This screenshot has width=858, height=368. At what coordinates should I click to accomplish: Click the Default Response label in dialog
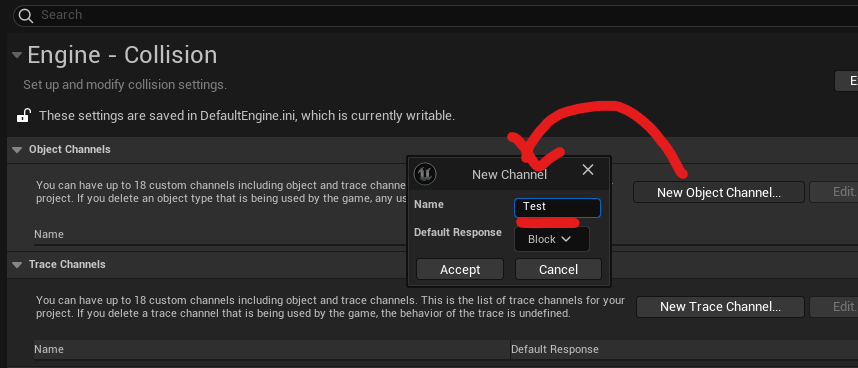(457, 232)
